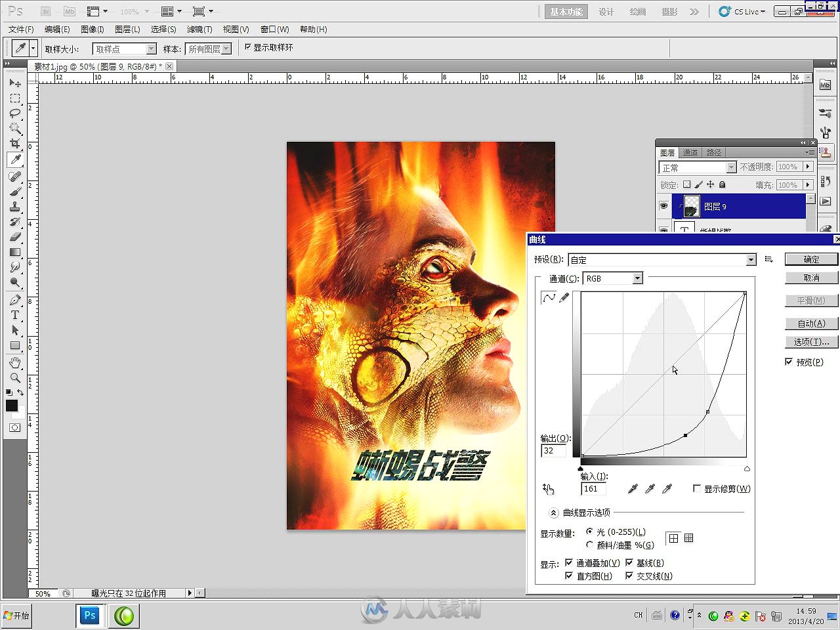
Task: Open the layer blend mode 正常 dropdown
Action: pos(731,167)
